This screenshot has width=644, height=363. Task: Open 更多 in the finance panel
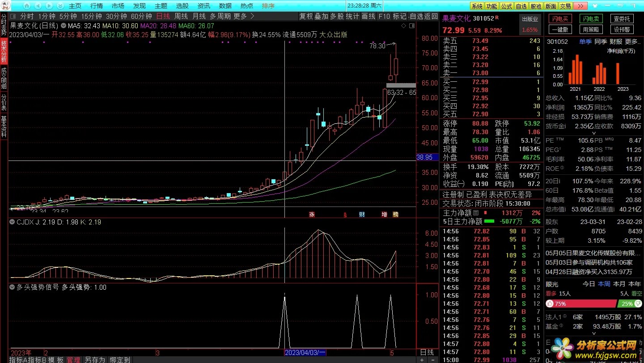(633, 42)
